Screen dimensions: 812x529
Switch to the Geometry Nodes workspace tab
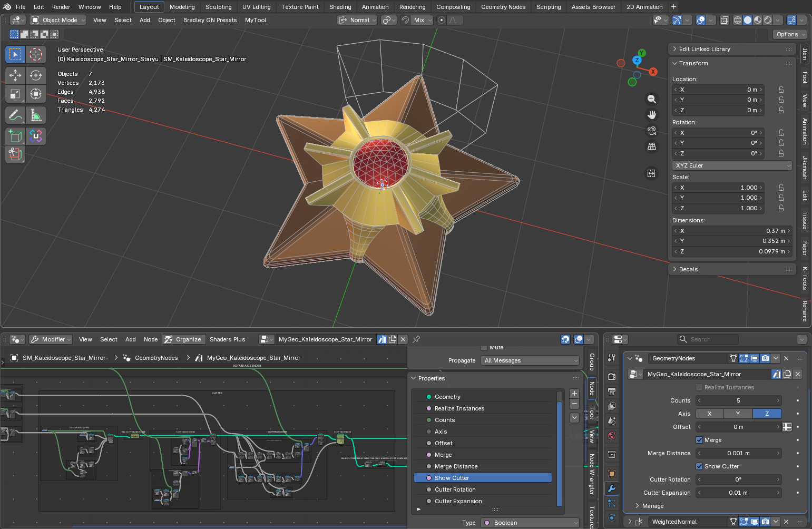(503, 7)
